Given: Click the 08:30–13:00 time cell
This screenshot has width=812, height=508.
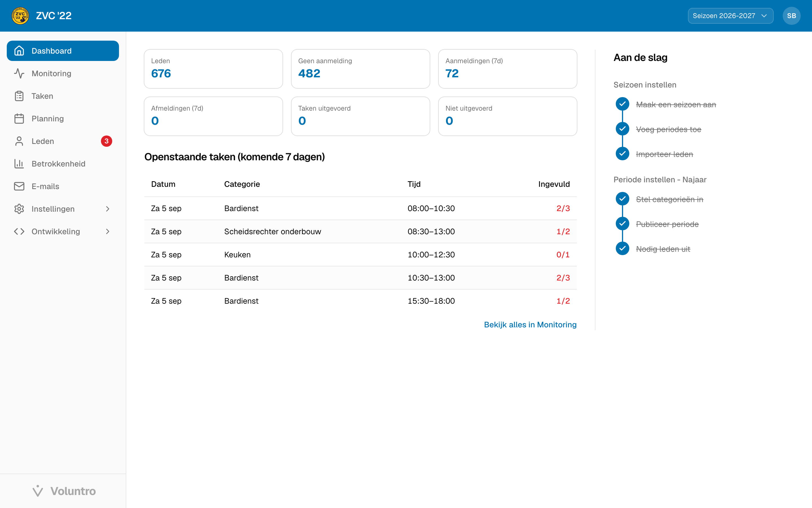Looking at the screenshot, I should coord(431,231).
